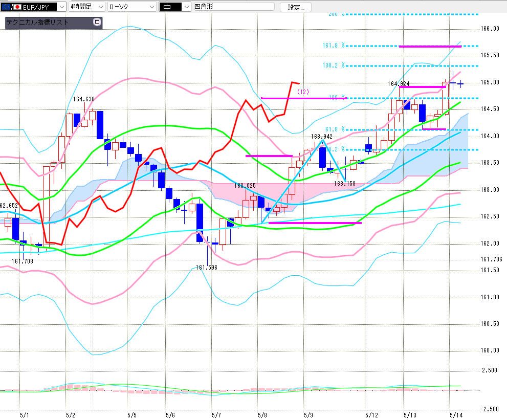Click the 166.00 price axis label

point(490,29)
